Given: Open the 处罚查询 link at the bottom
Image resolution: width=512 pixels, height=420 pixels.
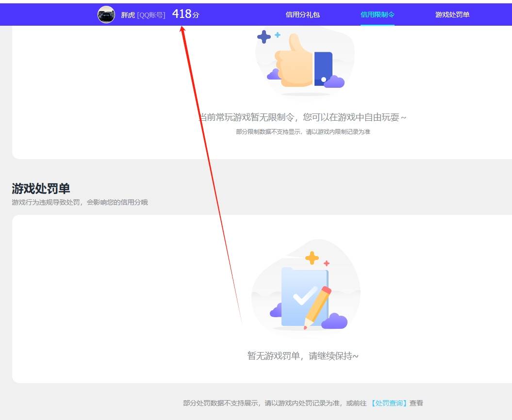Looking at the screenshot, I should tap(388, 403).
